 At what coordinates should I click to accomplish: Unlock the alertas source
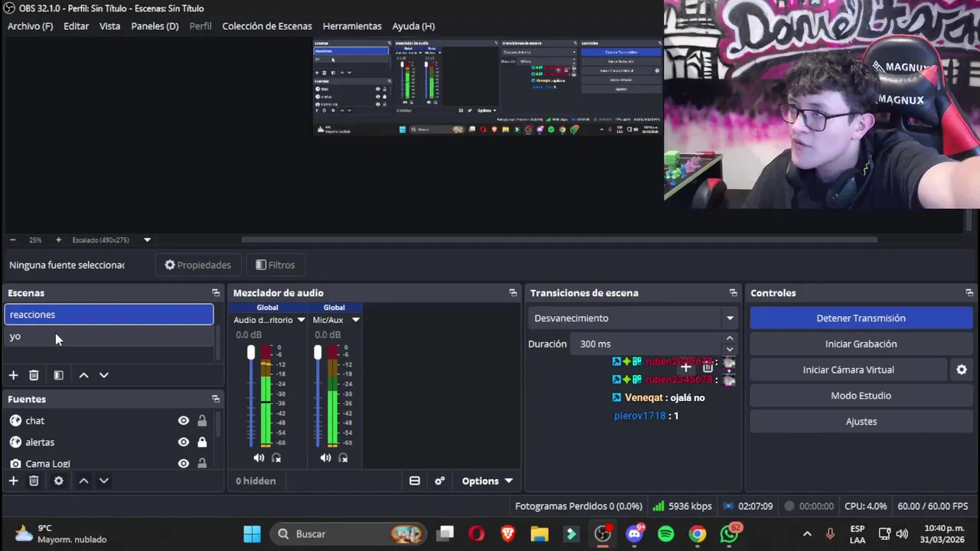pos(202,442)
